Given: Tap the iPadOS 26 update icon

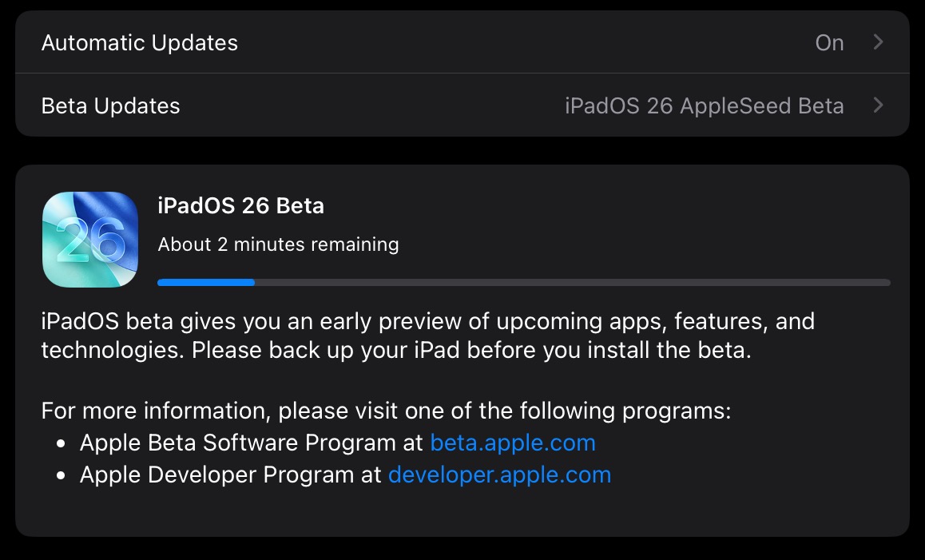Looking at the screenshot, I should [x=89, y=239].
